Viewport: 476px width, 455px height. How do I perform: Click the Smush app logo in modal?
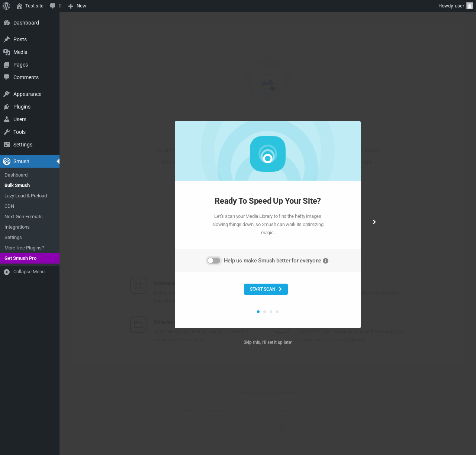[268, 154]
